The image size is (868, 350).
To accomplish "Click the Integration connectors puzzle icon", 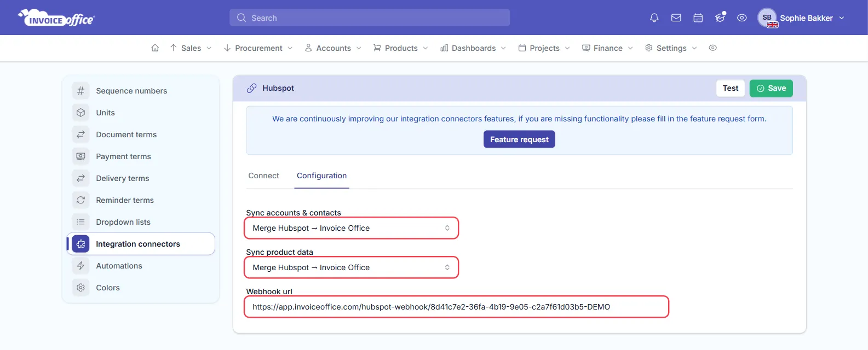I will pos(81,244).
